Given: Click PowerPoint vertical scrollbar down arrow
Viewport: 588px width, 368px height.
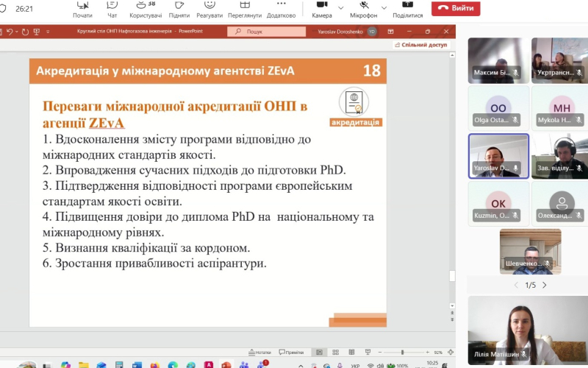Looking at the screenshot, I should pos(452,305).
